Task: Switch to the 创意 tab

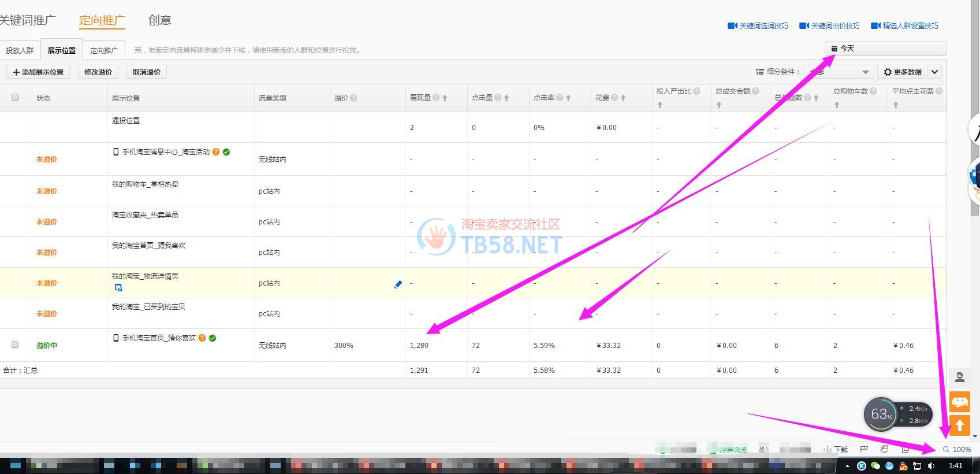Action: pyautogui.click(x=160, y=20)
